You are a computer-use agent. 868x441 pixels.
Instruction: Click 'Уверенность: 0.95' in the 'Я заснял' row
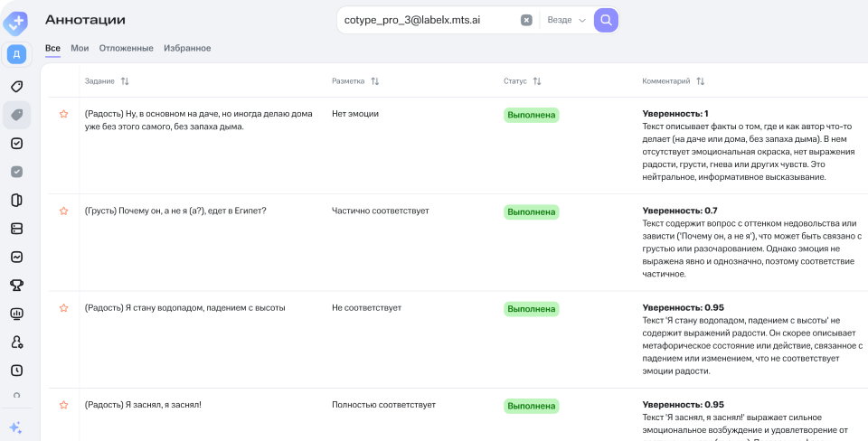tap(684, 405)
